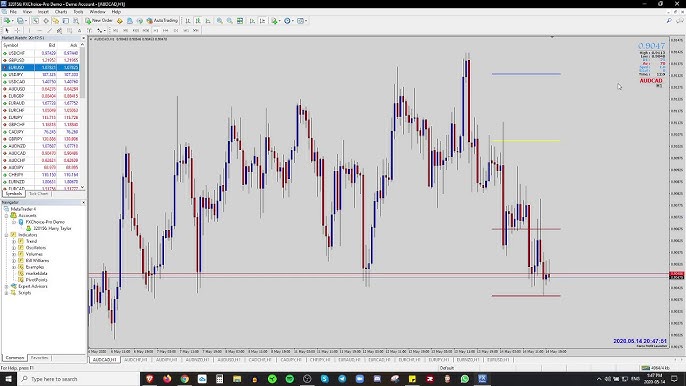Screen dimensions: 686x386
Task: Click the search magnifier icon at top right
Action: click(669, 21)
